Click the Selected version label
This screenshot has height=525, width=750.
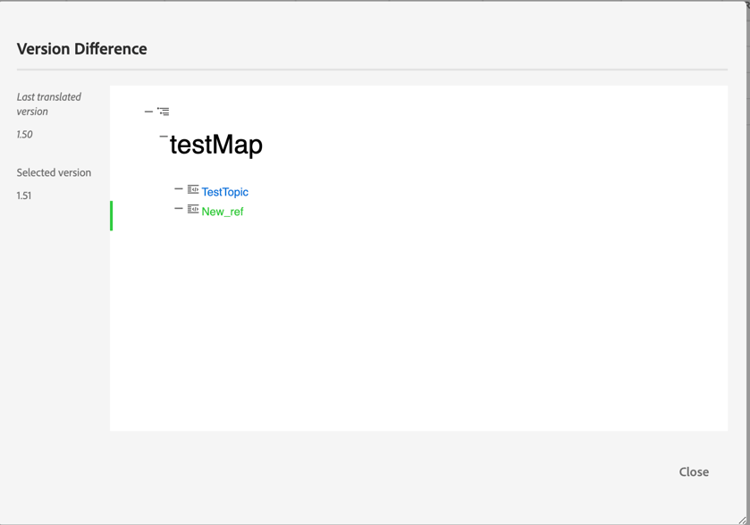[x=54, y=173]
